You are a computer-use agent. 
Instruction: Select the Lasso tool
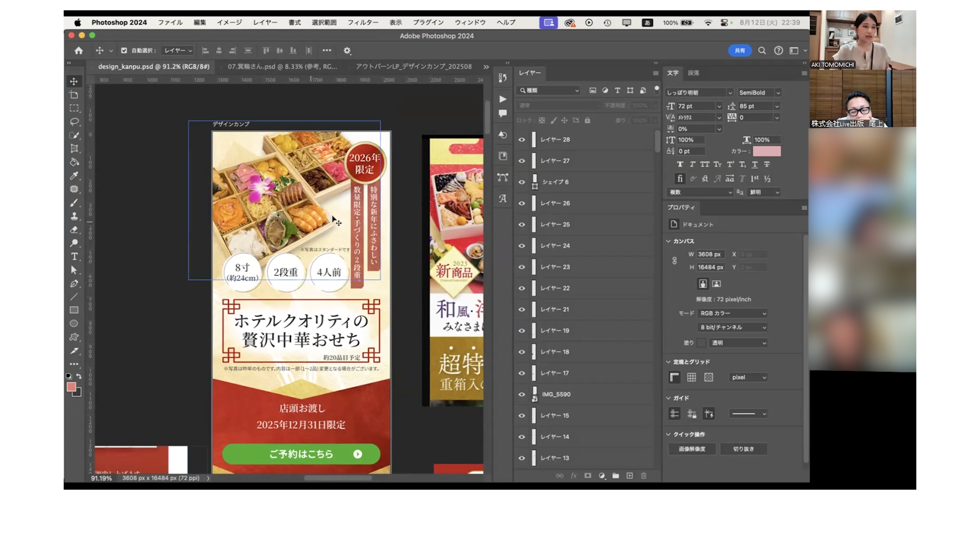[74, 122]
